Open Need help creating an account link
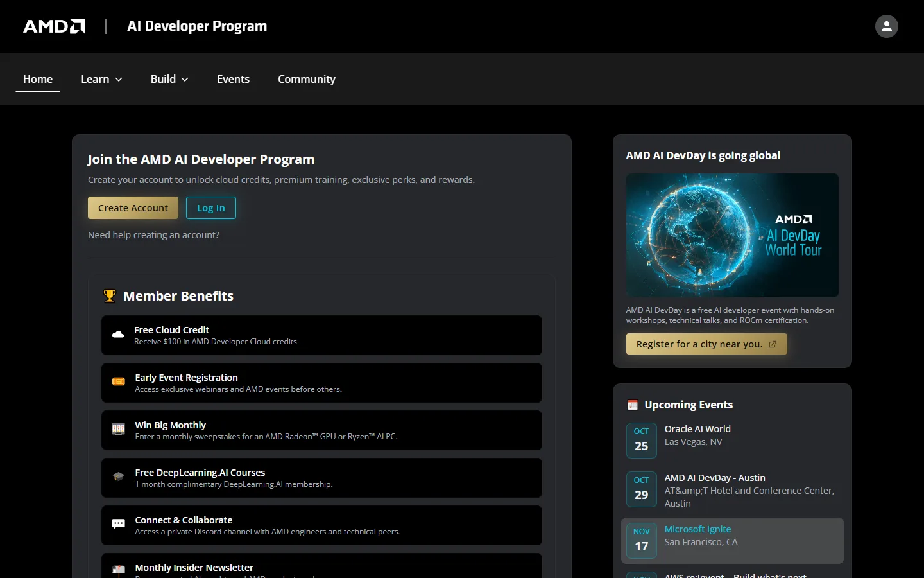 point(153,235)
